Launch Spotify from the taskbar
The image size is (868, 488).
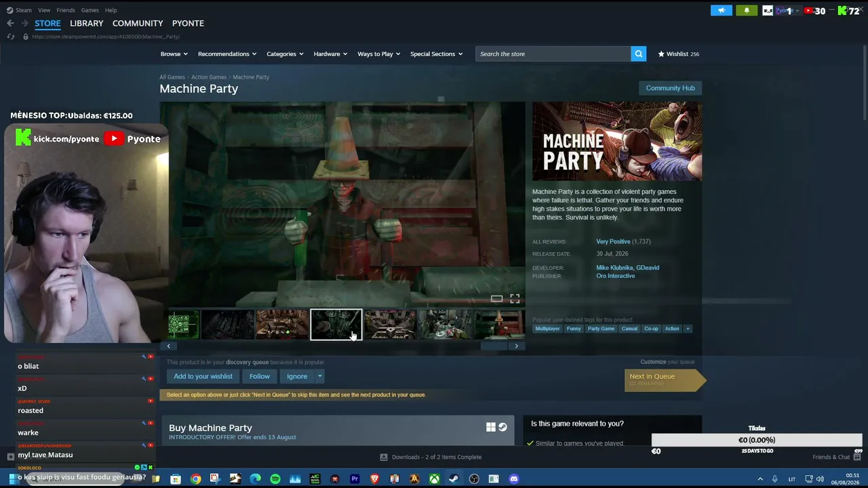[275, 479]
